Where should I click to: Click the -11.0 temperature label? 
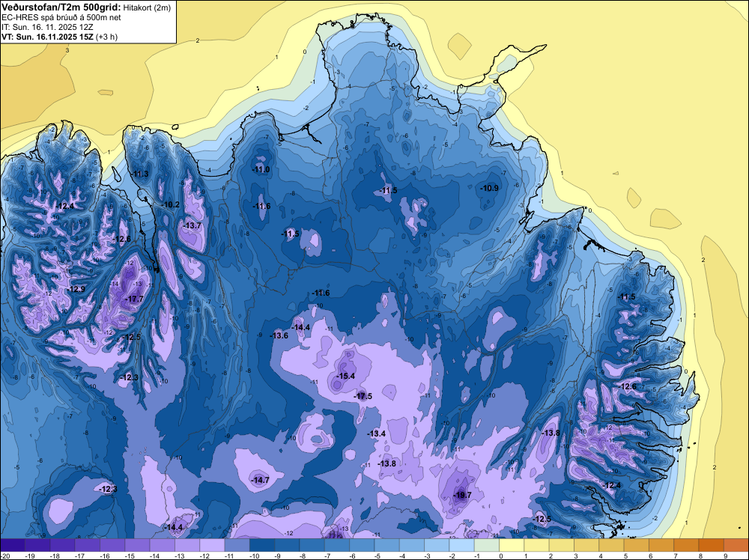[x=261, y=169]
